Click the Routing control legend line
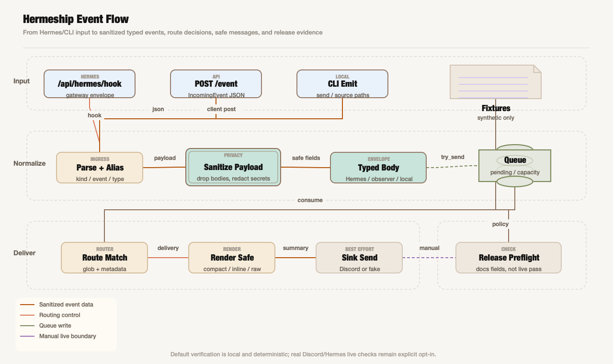Viewport: 613px width, 364px height. coord(27,315)
